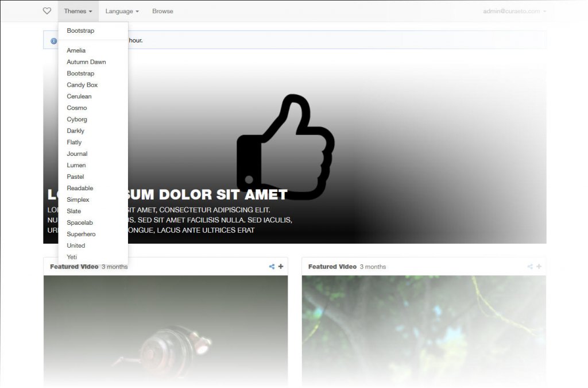This screenshot has width=588, height=388.
Task: Choose the Cerulean theme
Action: pyautogui.click(x=93, y=97)
